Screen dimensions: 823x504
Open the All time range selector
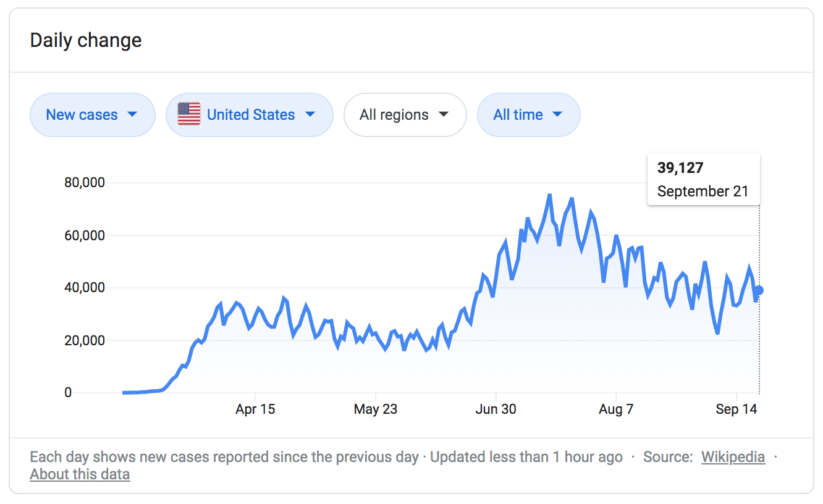coord(528,115)
